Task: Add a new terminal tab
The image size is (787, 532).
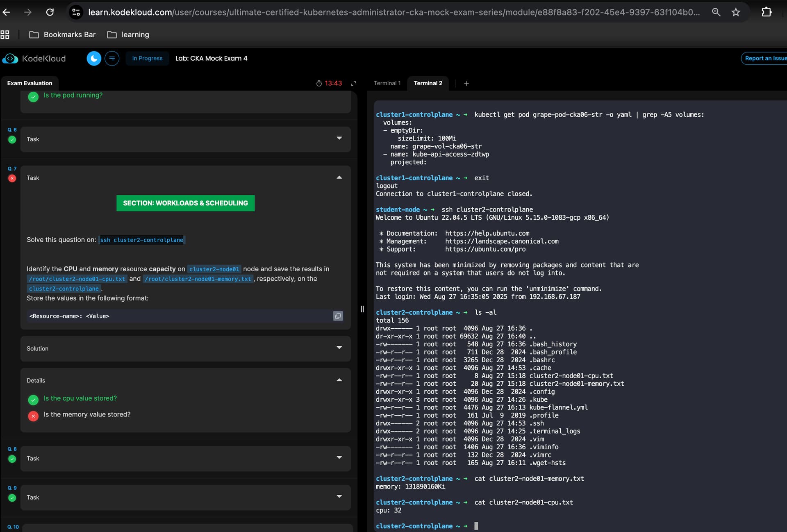Action: 466,84
